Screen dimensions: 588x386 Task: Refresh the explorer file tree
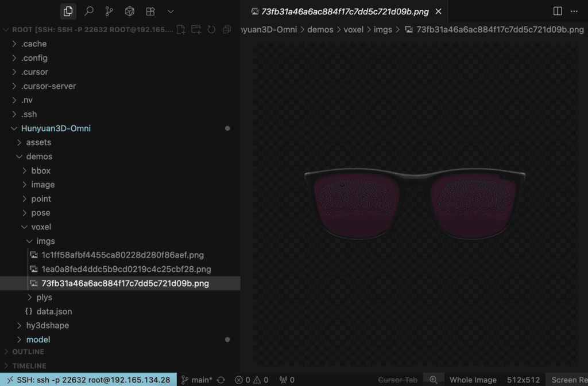click(211, 30)
